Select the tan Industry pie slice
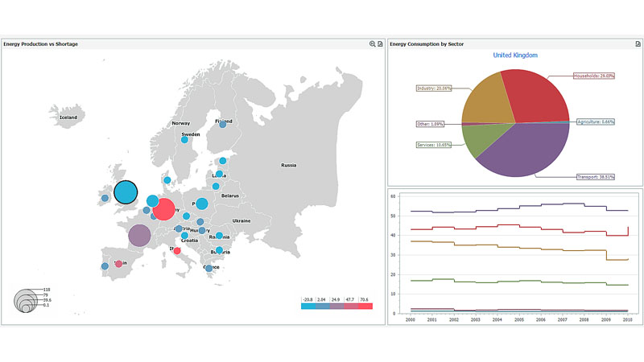The image size is (644, 362). 487,101
